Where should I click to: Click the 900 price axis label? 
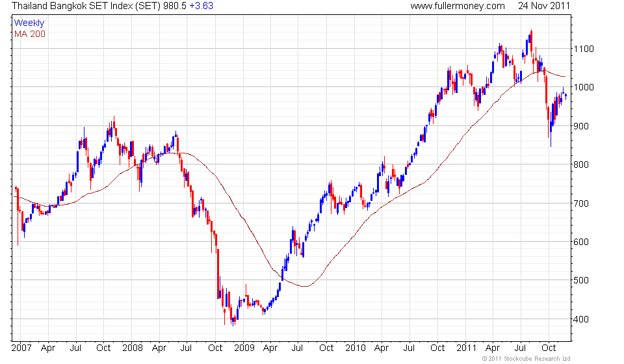point(580,126)
